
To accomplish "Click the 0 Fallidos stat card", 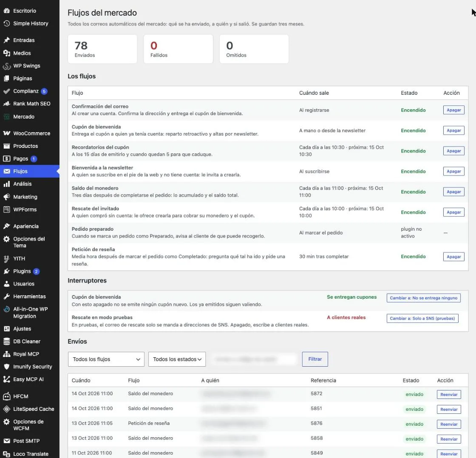I will pyautogui.click(x=178, y=49).
